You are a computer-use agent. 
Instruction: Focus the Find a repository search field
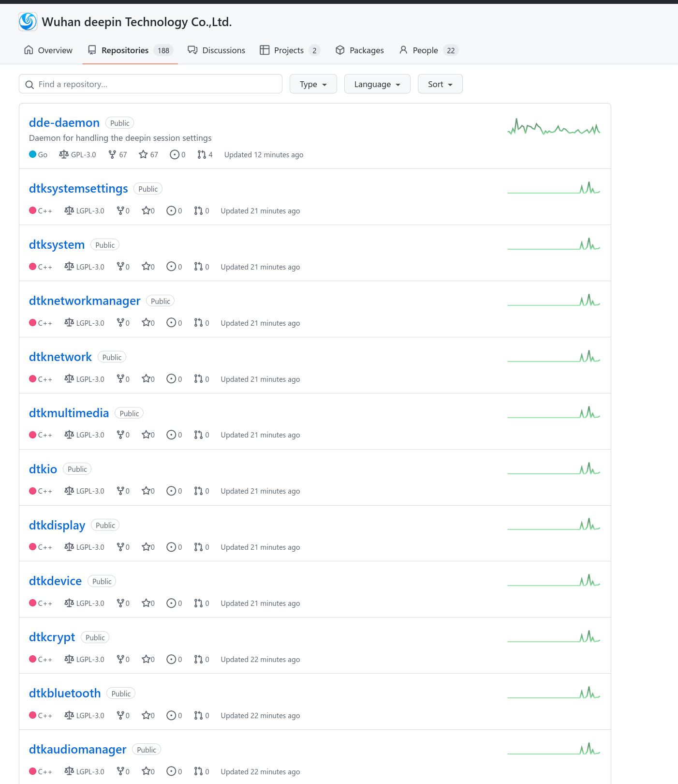pyautogui.click(x=150, y=84)
